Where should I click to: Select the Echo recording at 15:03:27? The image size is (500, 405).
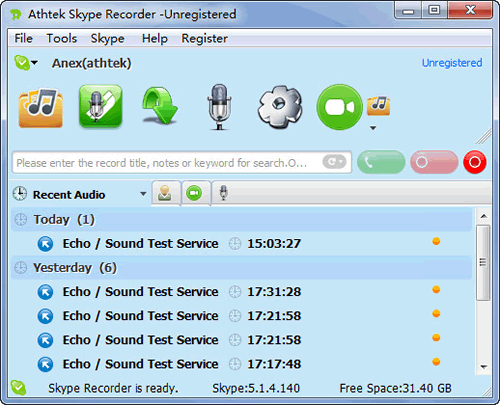241,244
